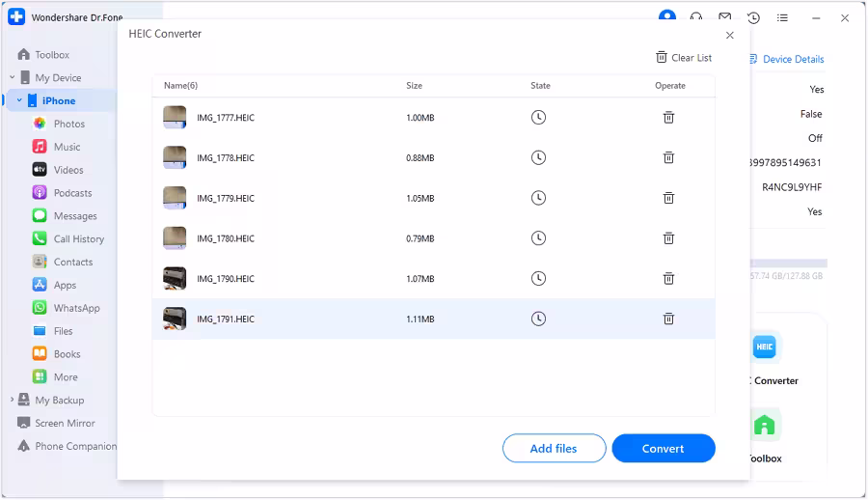
Task: Expand the My Backup section
Action: (12, 400)
